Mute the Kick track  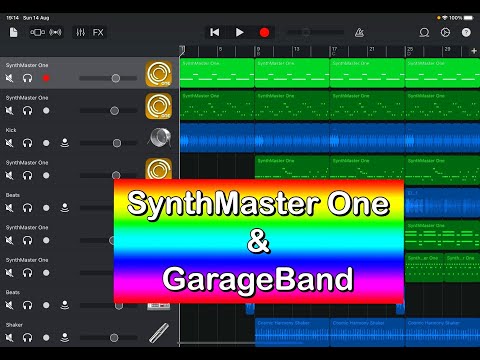(9, 143)
